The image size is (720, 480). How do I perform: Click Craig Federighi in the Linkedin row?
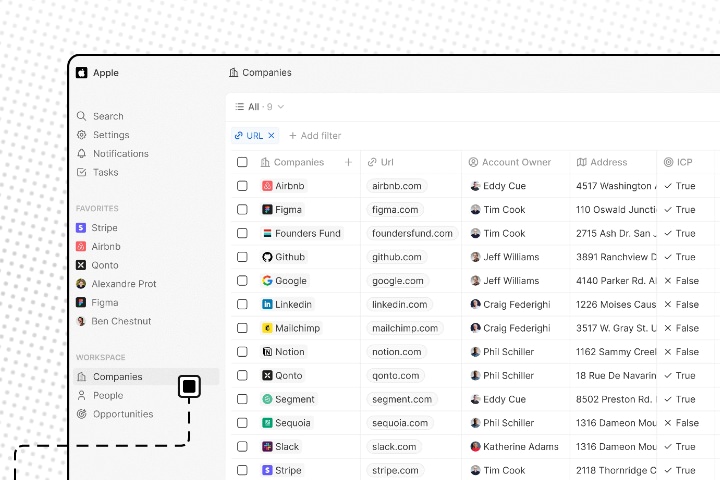pos(511,305)
